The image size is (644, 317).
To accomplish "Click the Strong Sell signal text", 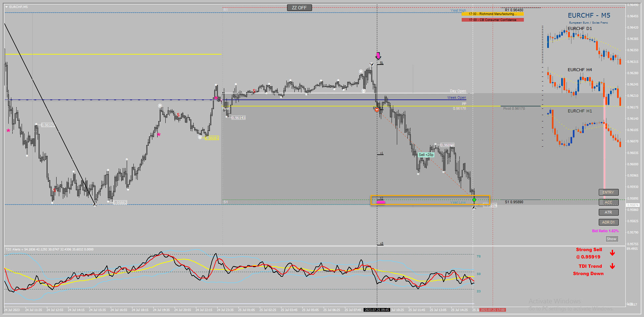I will [x=589, y=249].
